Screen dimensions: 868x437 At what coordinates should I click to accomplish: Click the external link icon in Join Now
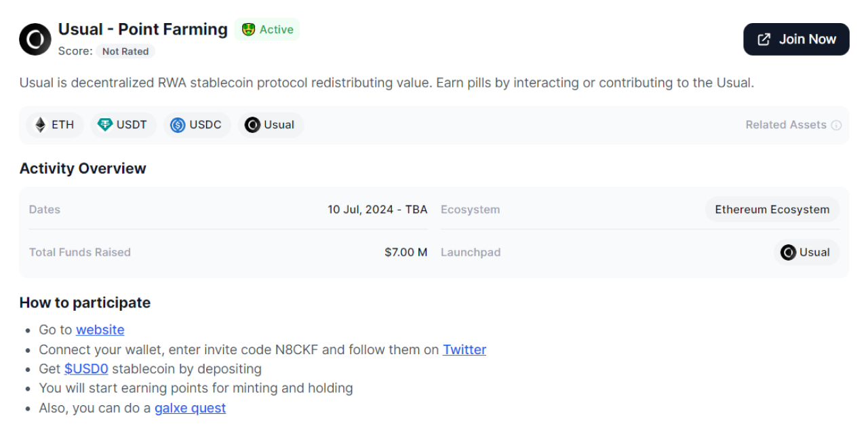click(764, 39)
